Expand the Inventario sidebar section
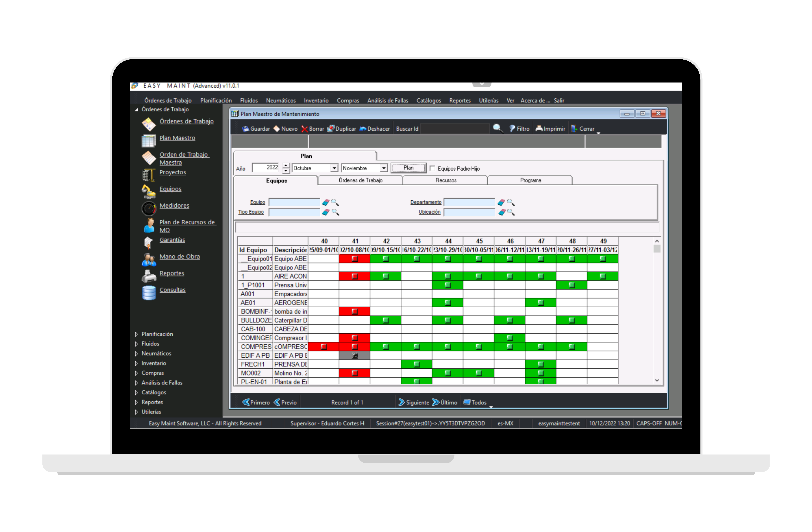Screen dimensions: 812x532 coord(136,363)
